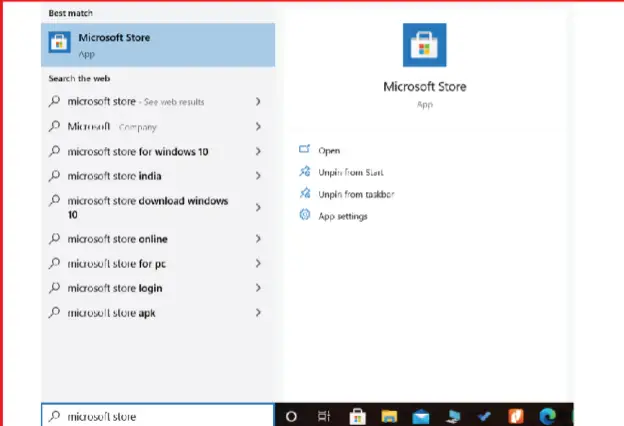Expand chevron for 'microsoft store india'
Viewport: 624px width, 426px height.
[258, 176]
